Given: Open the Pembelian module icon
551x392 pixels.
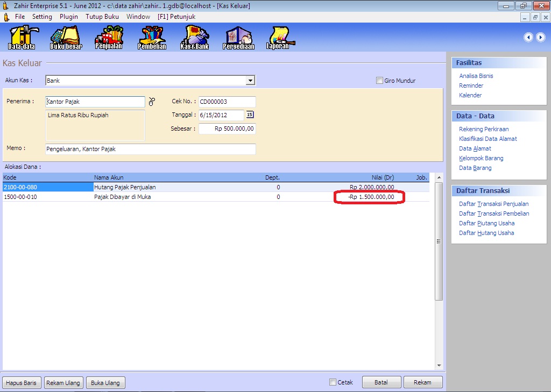Looking at the screenshot, I should (152, 37).
